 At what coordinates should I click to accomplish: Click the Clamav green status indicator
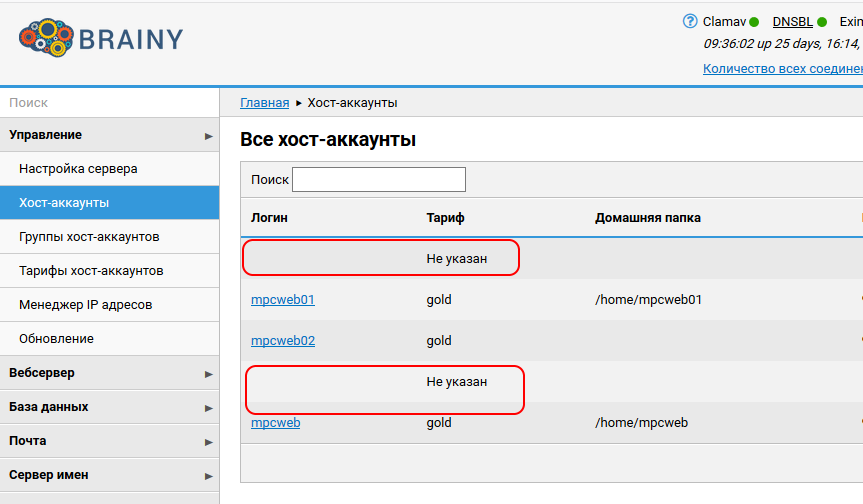click(754, 22)
